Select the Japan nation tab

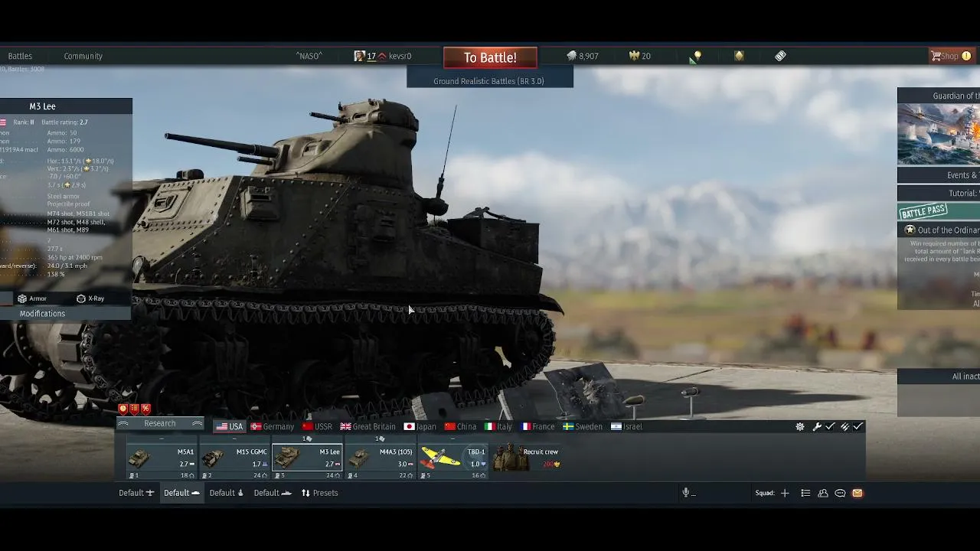420,426
